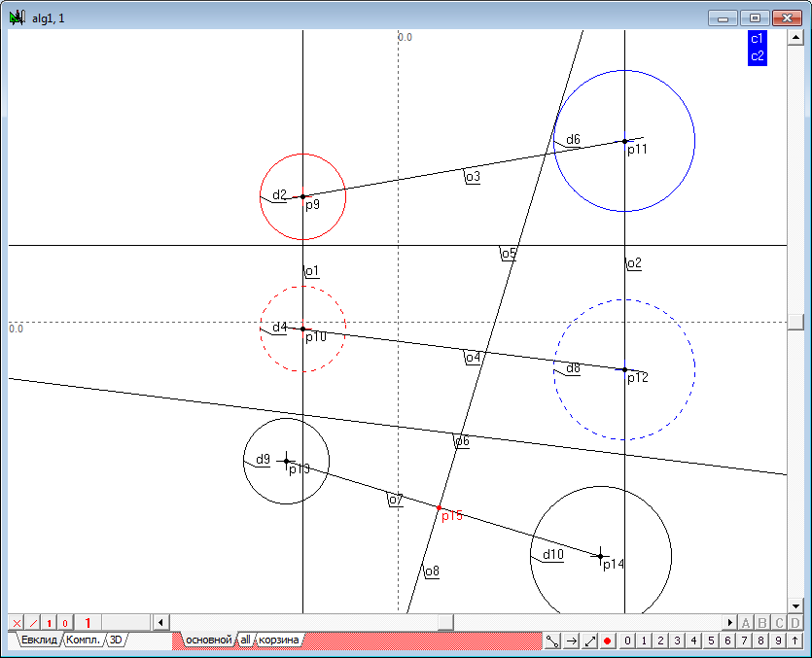812x658 pixels.
Task: Click the number 9 button
Action: (778, 641)
